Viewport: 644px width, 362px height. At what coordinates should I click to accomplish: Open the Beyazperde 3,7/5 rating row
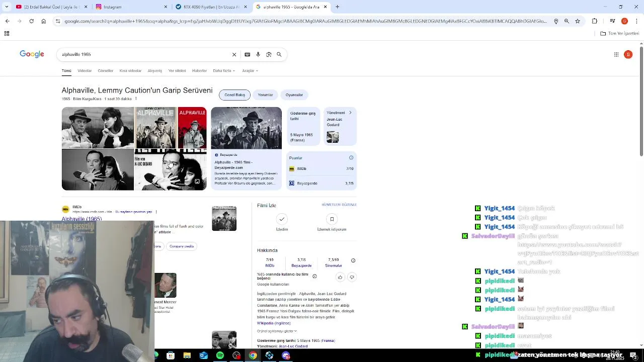pyautogui.click(x=321, y=184)
